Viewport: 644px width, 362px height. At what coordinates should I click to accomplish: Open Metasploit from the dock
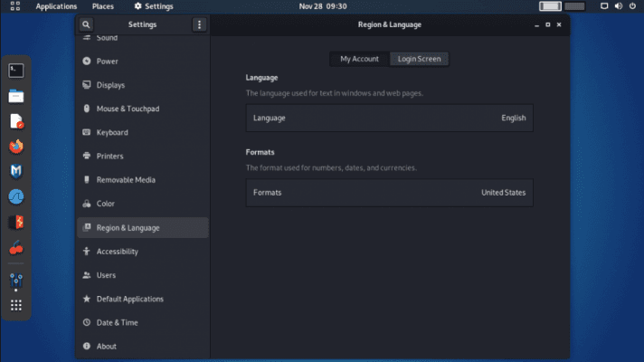click(16, 171)
